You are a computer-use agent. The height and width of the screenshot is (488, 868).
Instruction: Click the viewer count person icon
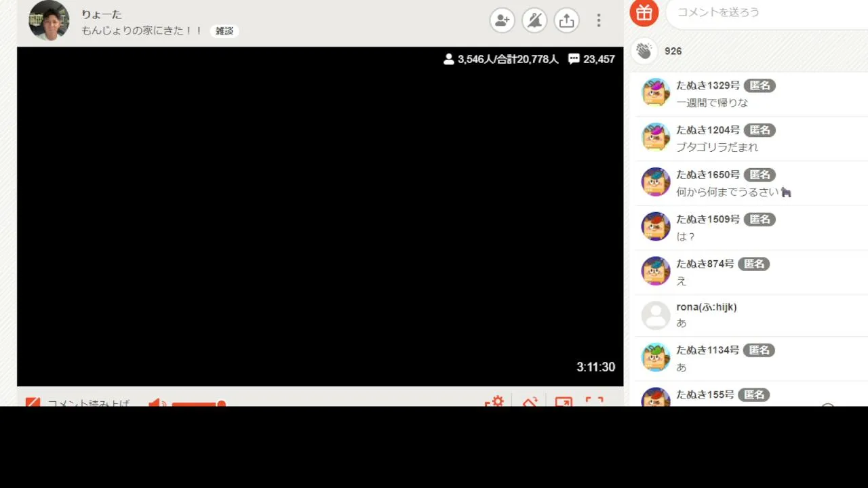click(448, 59)
